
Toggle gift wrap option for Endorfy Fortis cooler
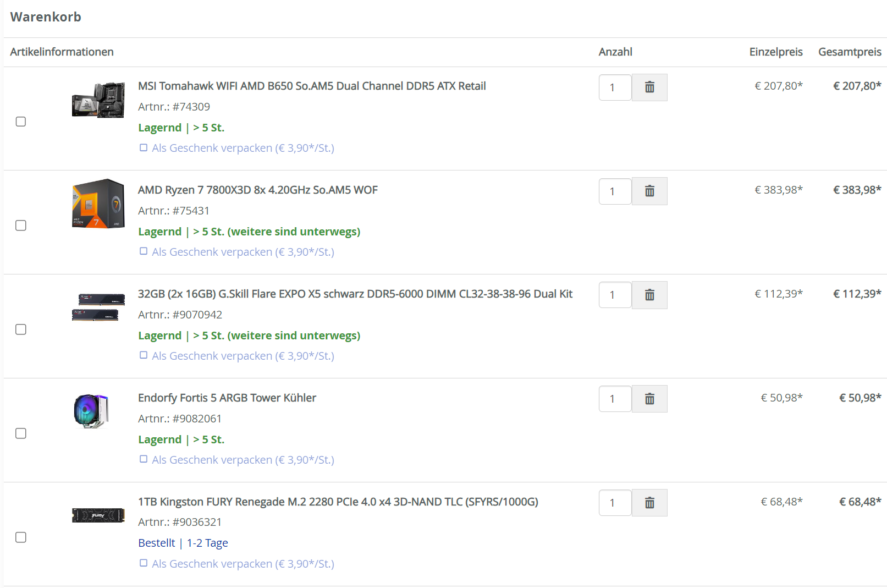(x=144, y=459)
